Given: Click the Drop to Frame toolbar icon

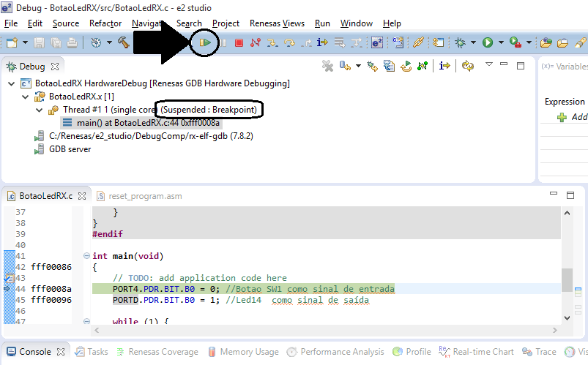Looking at the screenshot, I should pos(339,42).
